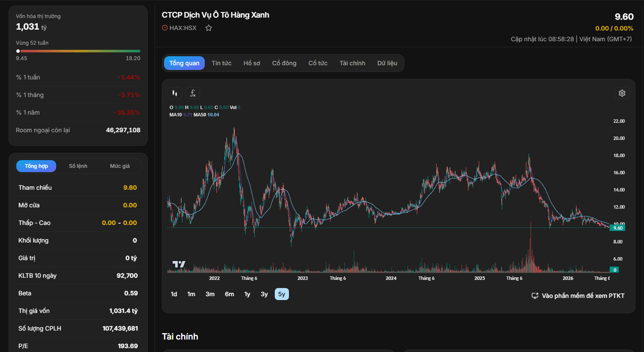Open the Hồ sơ tab
Screen dimensions: 644x352
[252, 63]
